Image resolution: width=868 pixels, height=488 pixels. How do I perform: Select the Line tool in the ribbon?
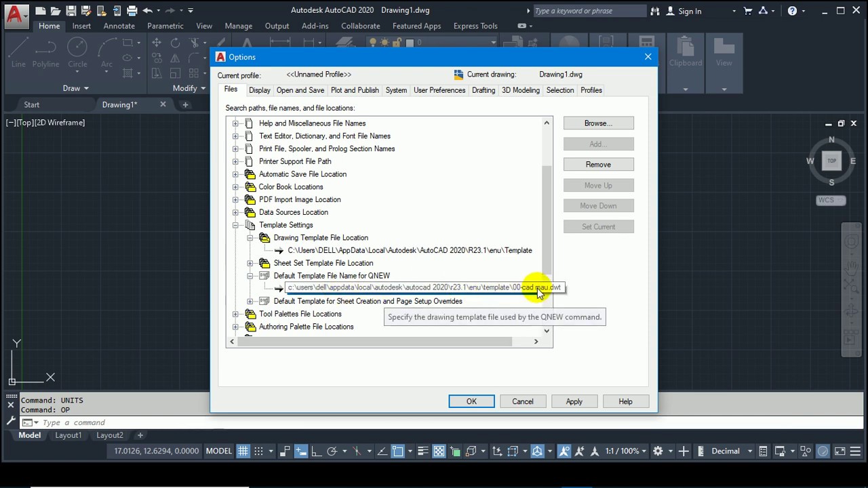[x=18, y=53]
